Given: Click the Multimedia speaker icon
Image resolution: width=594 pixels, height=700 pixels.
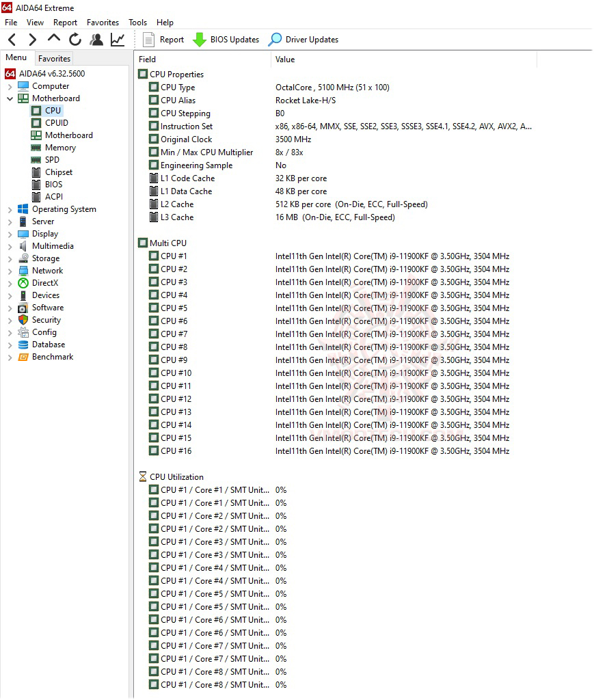Looking at the screenshot, I should [x=23, y=246].
